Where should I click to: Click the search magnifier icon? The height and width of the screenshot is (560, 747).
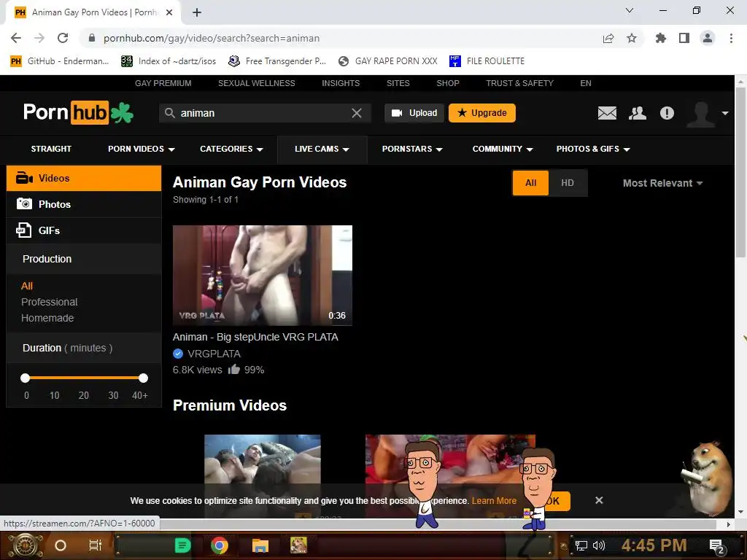[x=169, y=113]
